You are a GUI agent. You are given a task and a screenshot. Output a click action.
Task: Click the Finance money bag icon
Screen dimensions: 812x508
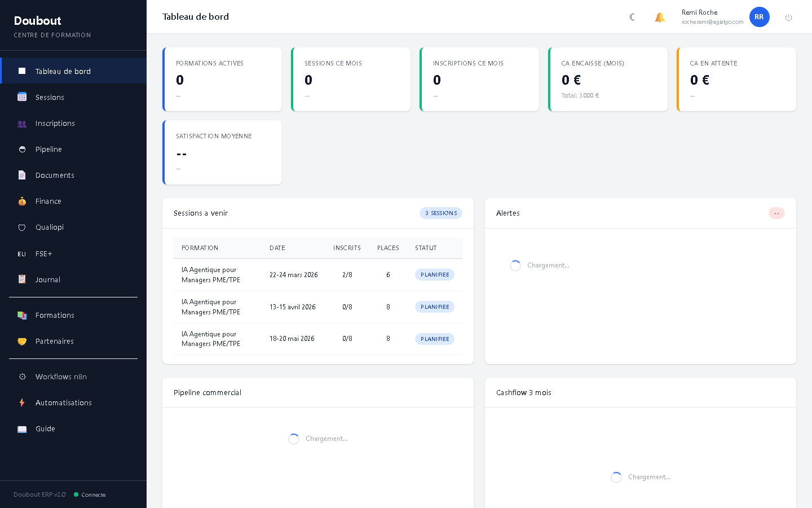pos(22,201)
